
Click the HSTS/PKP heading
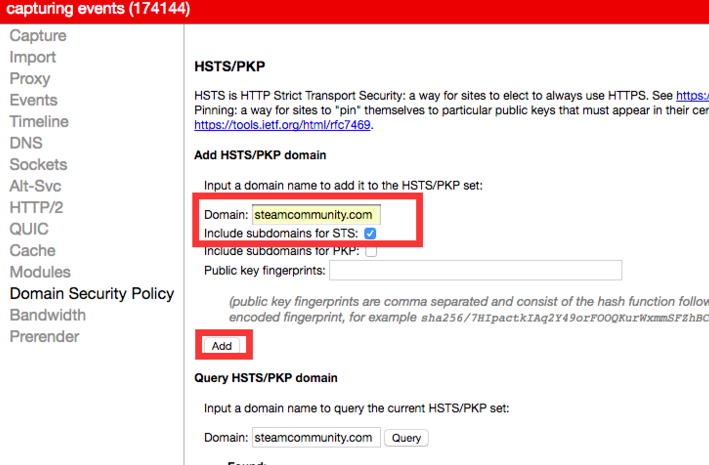pyautogui.click(x=230, y=66)
